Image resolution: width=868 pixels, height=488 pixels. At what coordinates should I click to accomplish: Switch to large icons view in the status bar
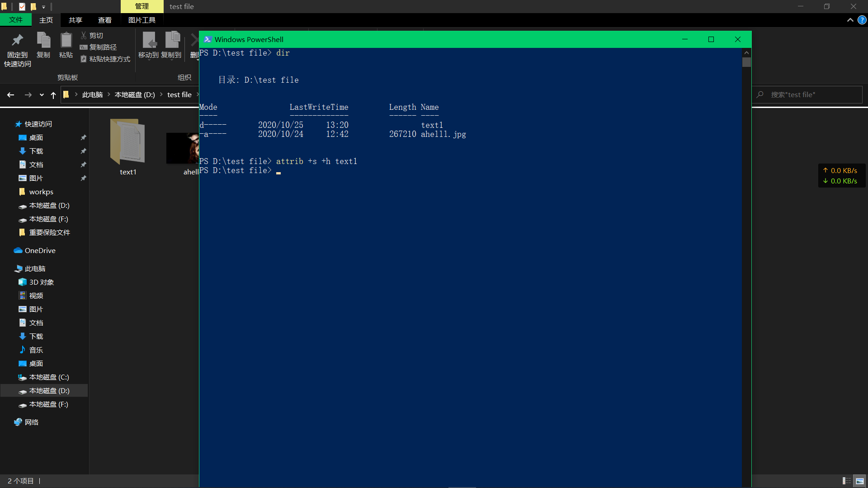[860, 481]
